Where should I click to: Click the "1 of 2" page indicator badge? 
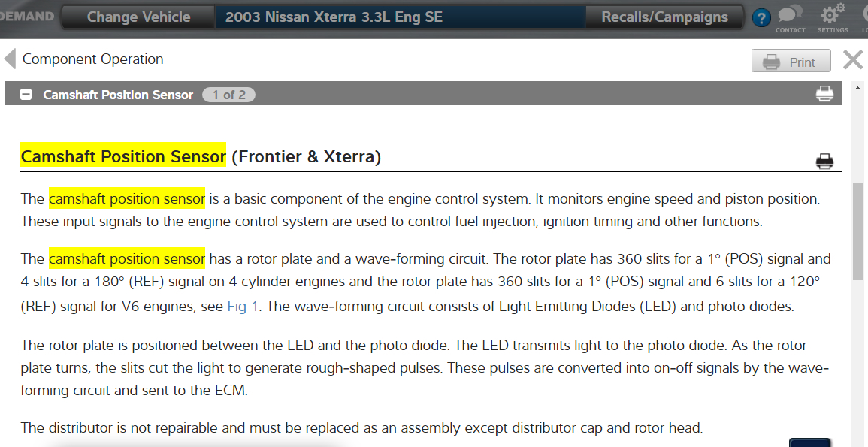[x=228, y=95]
